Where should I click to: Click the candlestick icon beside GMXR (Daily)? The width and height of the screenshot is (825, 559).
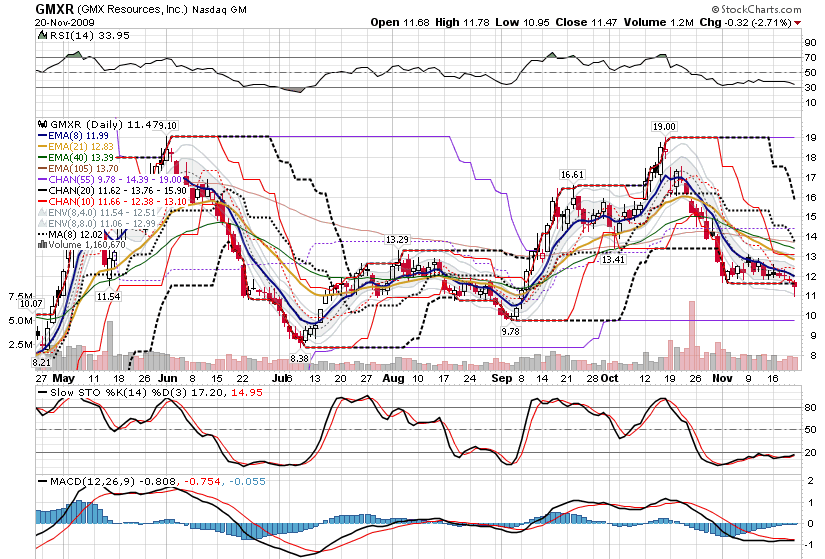[x=43, y=125]
